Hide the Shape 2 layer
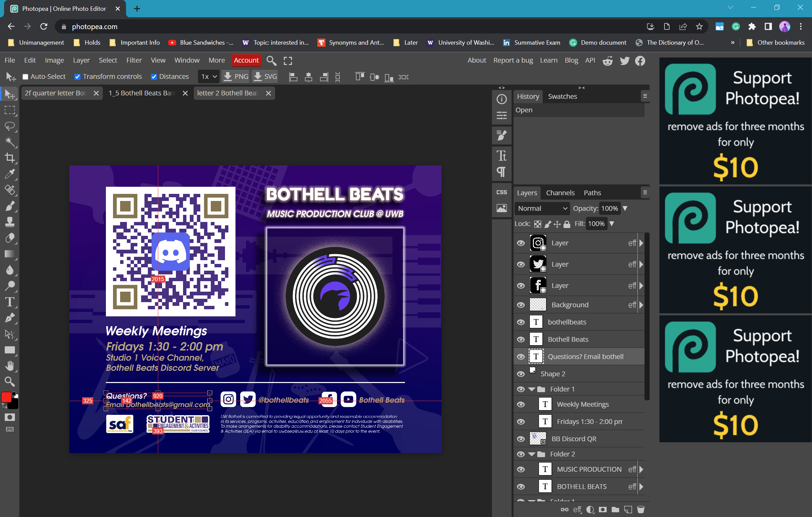This screenshot has height=517, width=812. tap(521, 374)
